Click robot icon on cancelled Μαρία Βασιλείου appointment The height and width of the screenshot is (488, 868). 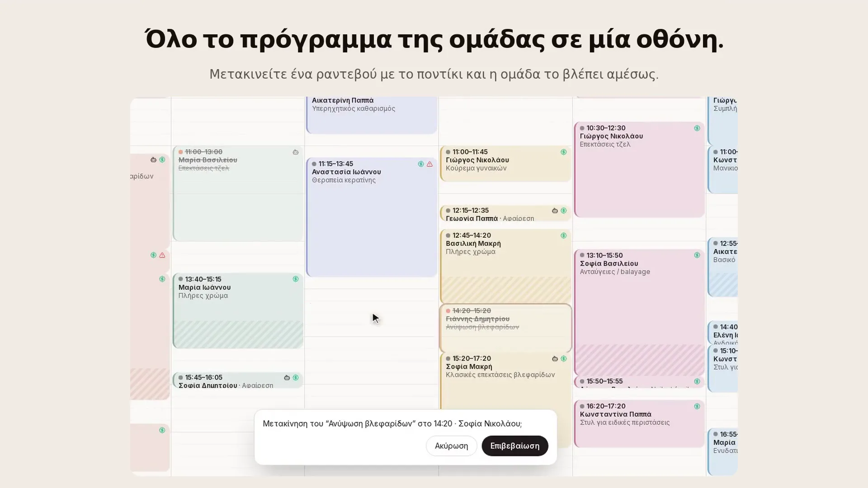(x=296, y=152)
